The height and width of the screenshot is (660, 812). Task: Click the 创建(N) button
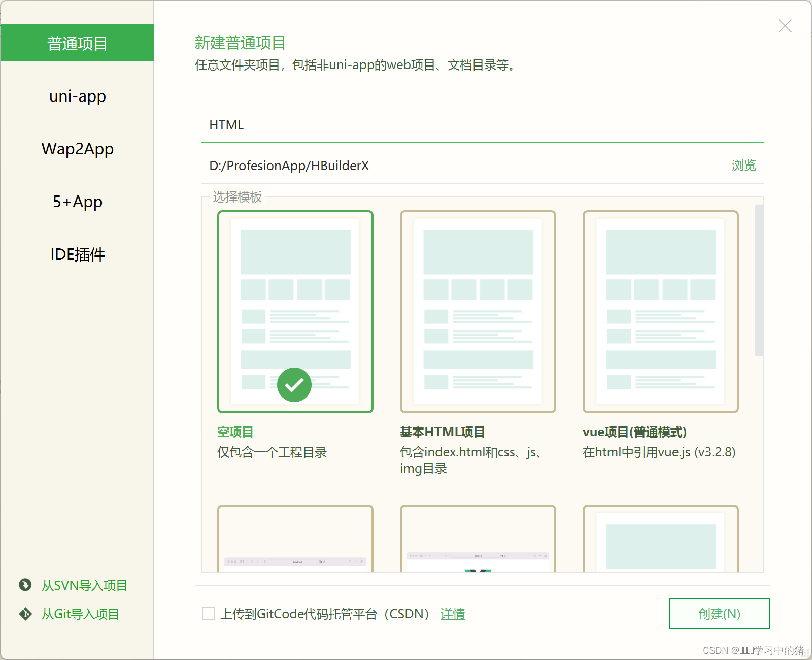tap(719, 613)
